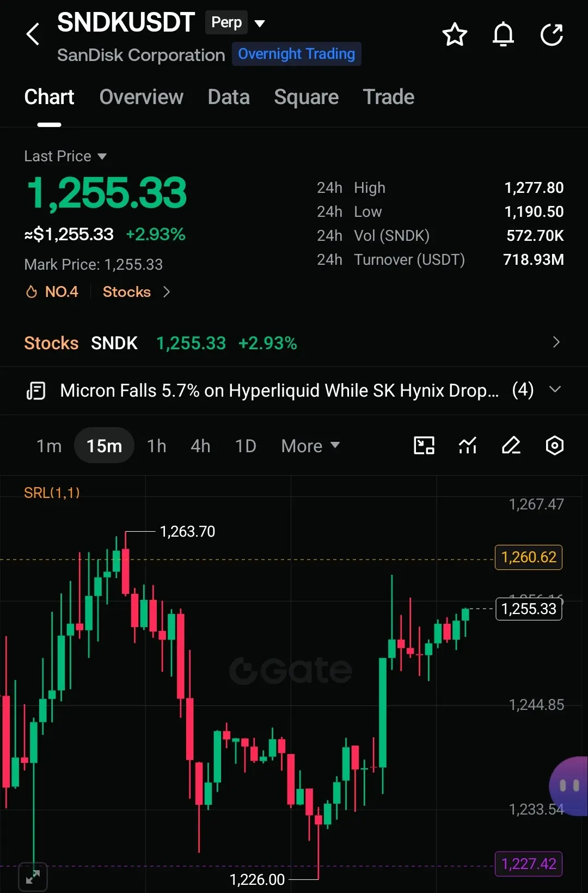Tap the SNDKUSDT pair title
This screenshot has width=588, height=893.
tap(126, 23)
